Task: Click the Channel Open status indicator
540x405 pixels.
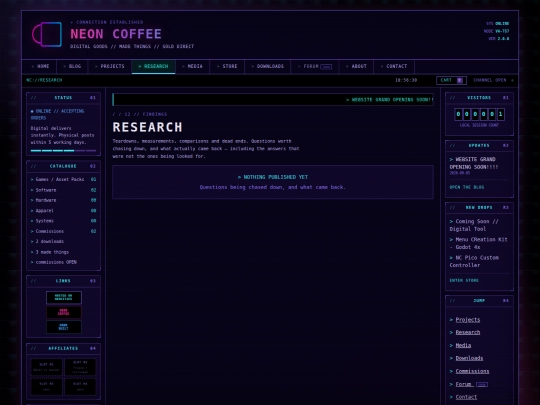Action: (493, 80)
